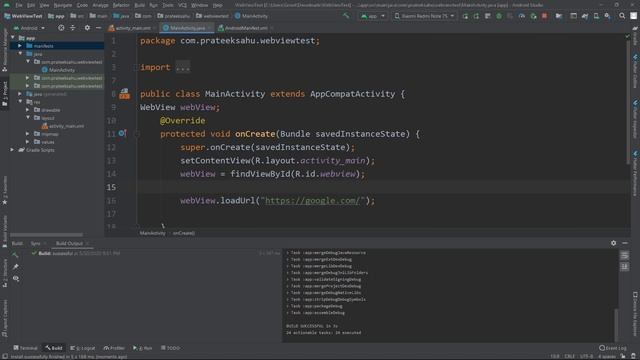640x360 pixels.
Task: Place cursor on empty line 15
Action: pos(384,187)
